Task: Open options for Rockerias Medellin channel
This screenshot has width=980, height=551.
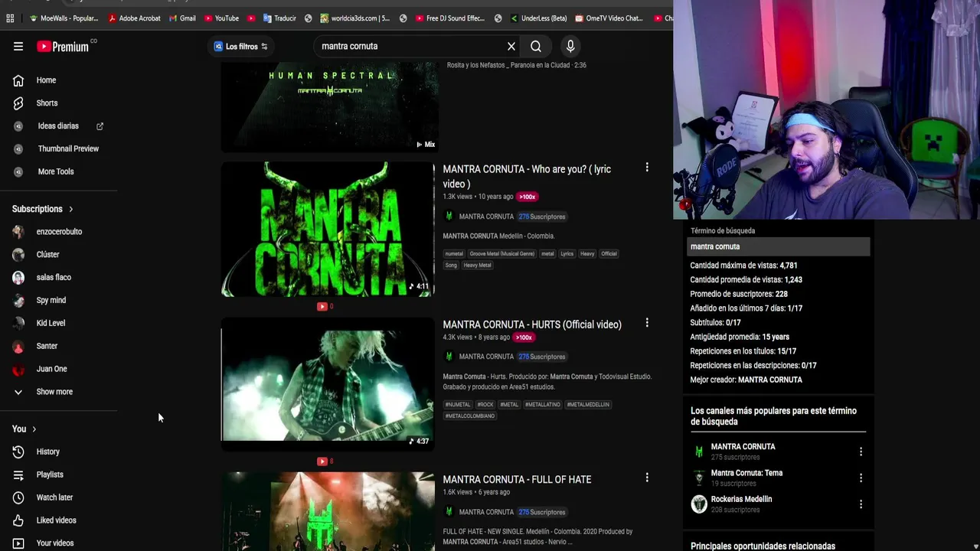Action: [861, 504]
